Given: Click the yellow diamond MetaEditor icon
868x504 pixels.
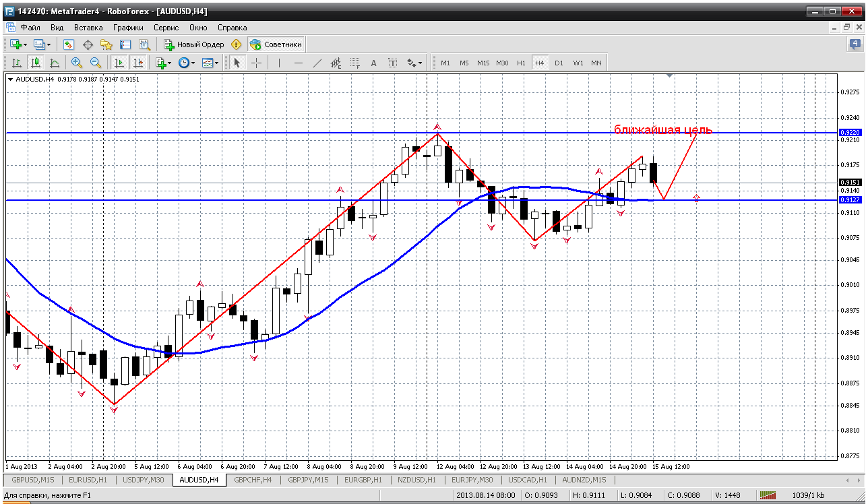Looking at the screenshot, I should 236,44.
